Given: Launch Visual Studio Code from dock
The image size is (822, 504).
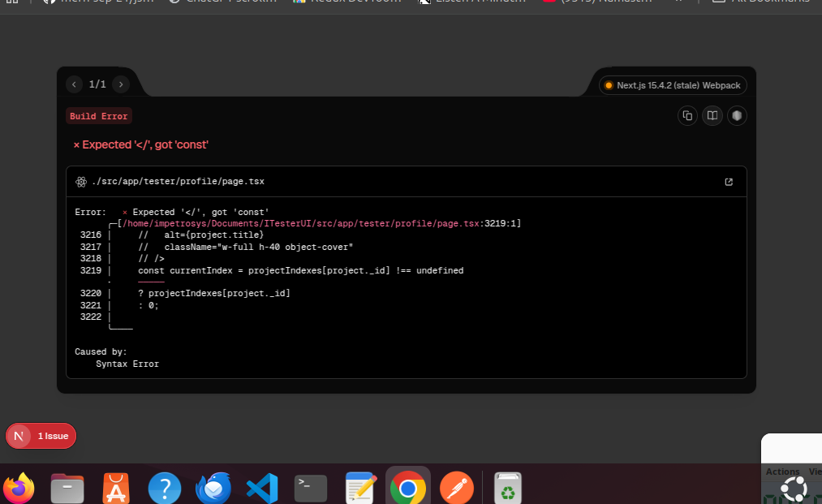Looking at the screenshot, I should 262,489.
